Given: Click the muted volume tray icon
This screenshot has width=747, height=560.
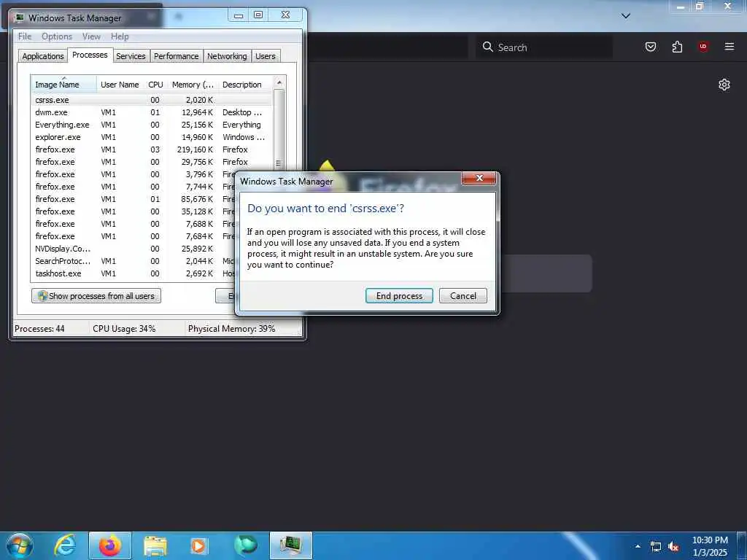Looking at the screenshot, I should [673, 547].
